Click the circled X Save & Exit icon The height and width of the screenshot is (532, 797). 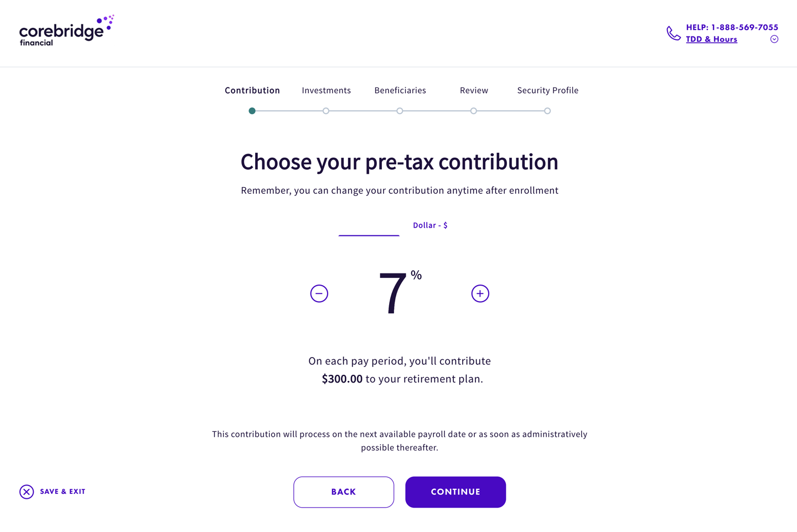point(27,492)
